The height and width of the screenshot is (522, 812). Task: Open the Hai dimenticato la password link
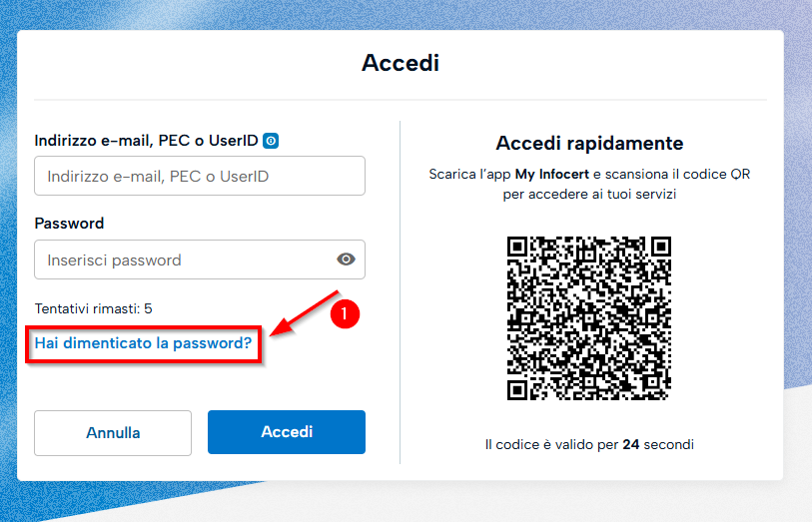pos(143,344)
